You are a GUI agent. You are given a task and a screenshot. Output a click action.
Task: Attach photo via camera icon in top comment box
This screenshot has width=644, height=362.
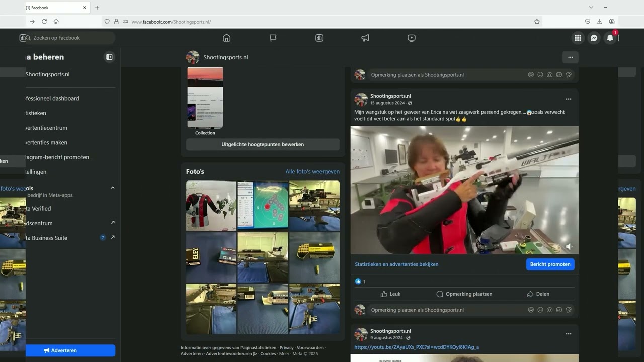click(550, 75)
